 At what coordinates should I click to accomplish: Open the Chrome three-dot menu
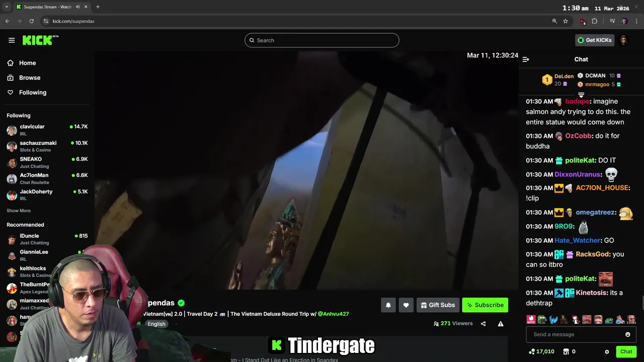637,21
